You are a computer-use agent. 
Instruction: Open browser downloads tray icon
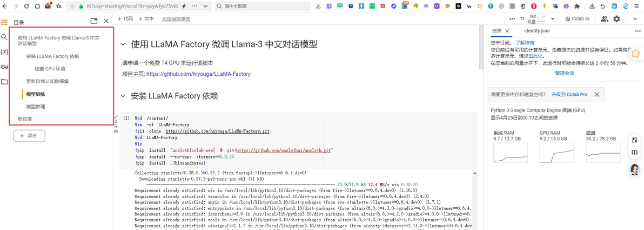592,6
